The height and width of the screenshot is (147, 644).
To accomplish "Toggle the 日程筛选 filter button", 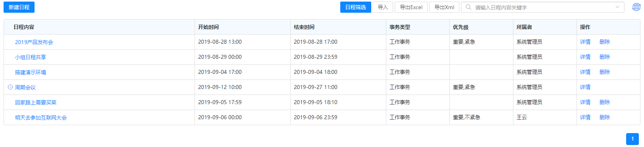I will click(355, 7).
